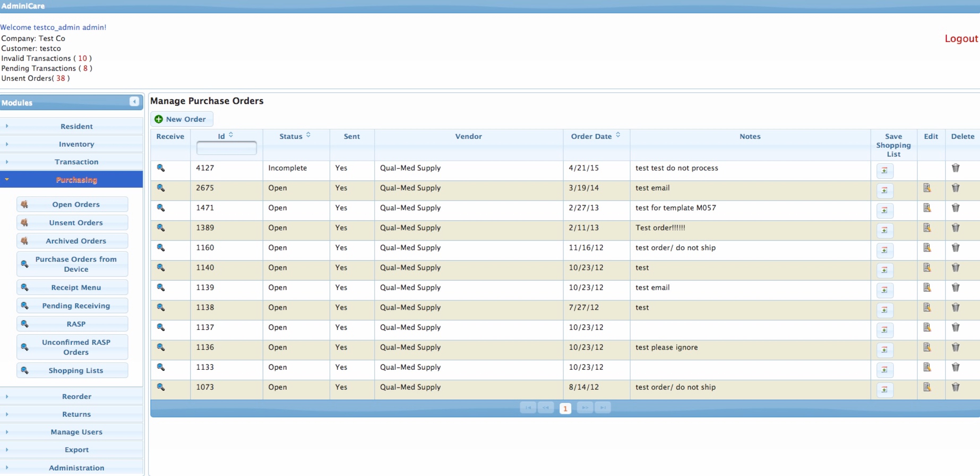Click receive magnifier icon for order 4127
The height and width of the screenshot is (476, 980).
click(x=161, y=168)
